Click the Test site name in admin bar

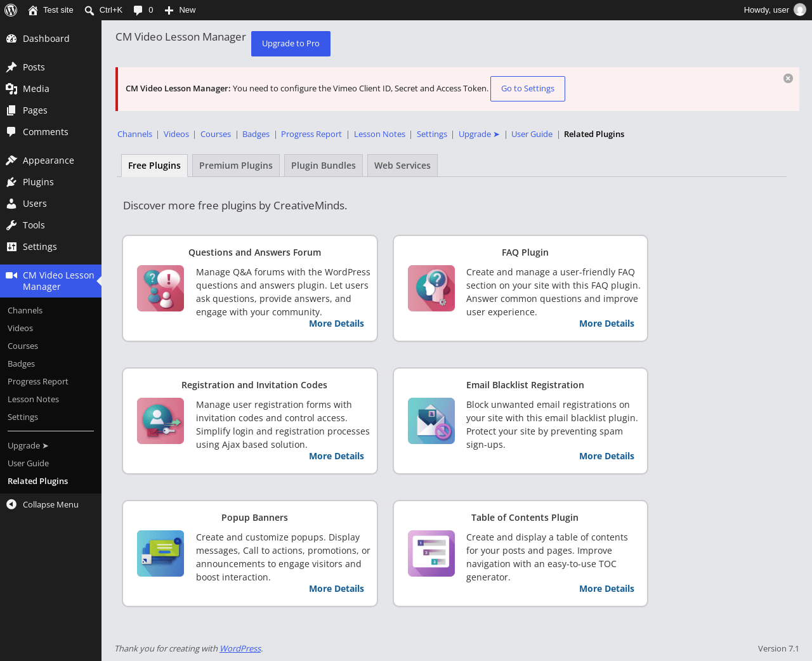coord(58,10)
